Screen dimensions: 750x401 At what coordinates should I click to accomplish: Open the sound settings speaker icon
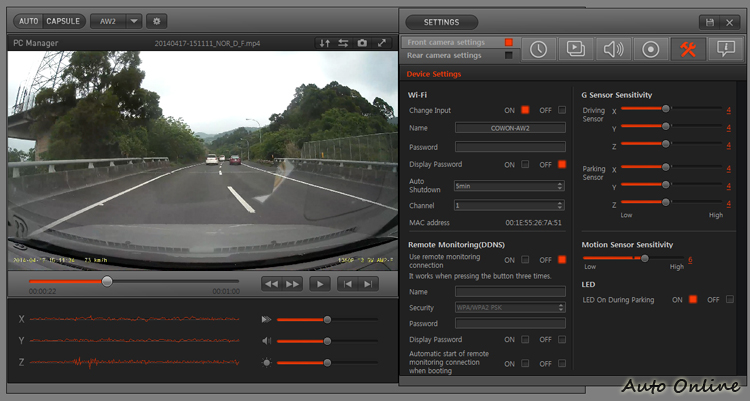tap(613, 49)
